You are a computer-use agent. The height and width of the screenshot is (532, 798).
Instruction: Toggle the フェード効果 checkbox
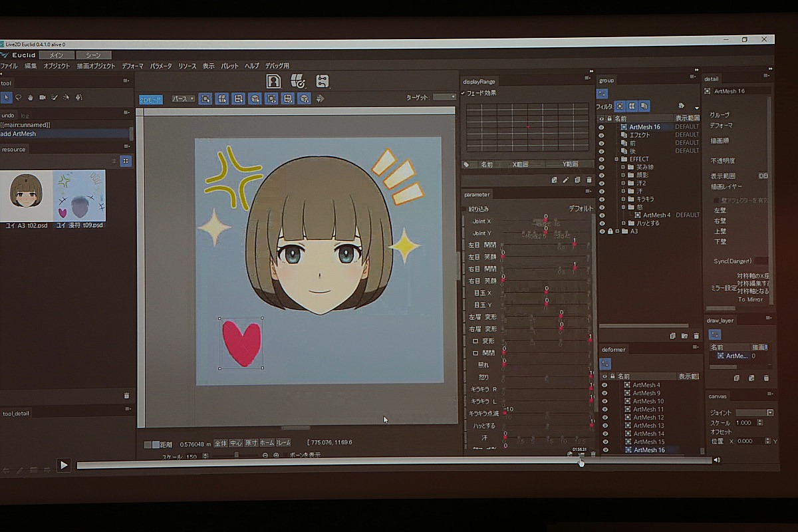pos(464,93)
